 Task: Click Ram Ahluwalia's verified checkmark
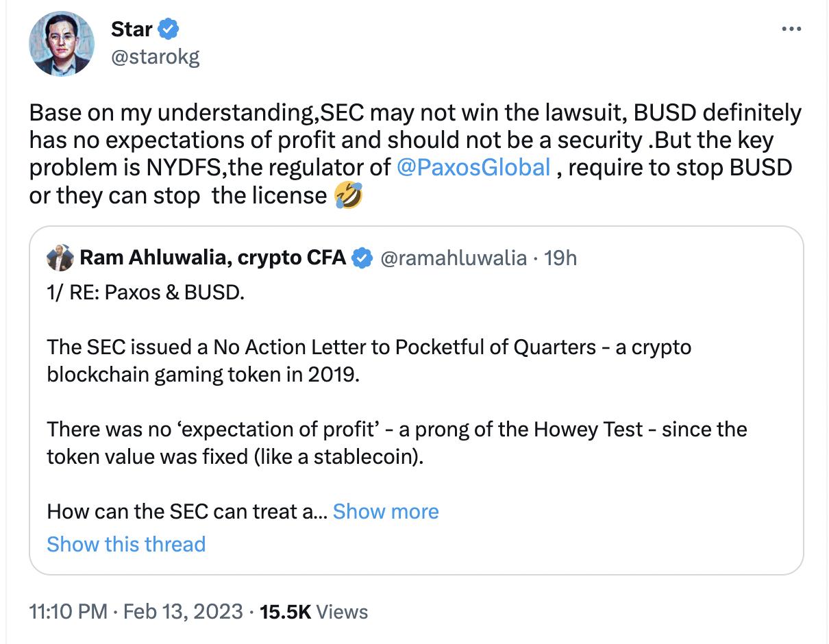(361, 258)
